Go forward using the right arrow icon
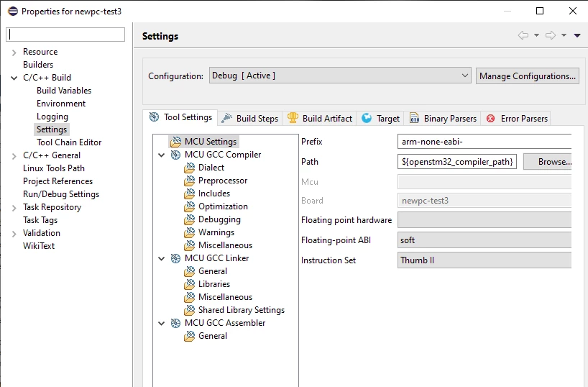 (551, 35)
